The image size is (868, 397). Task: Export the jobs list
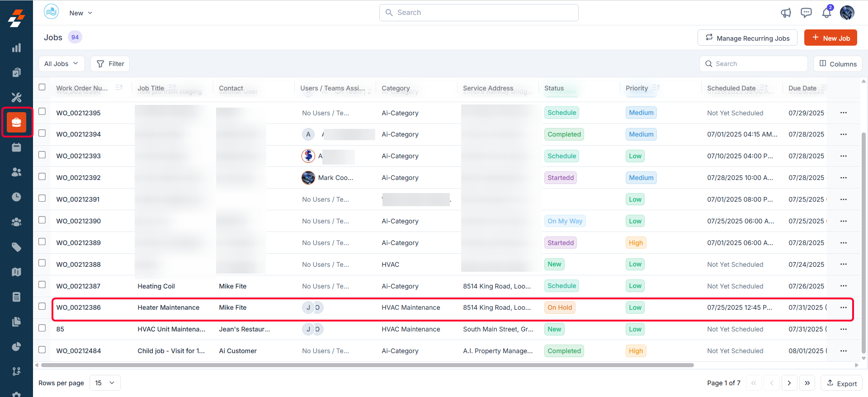point(841,383)
